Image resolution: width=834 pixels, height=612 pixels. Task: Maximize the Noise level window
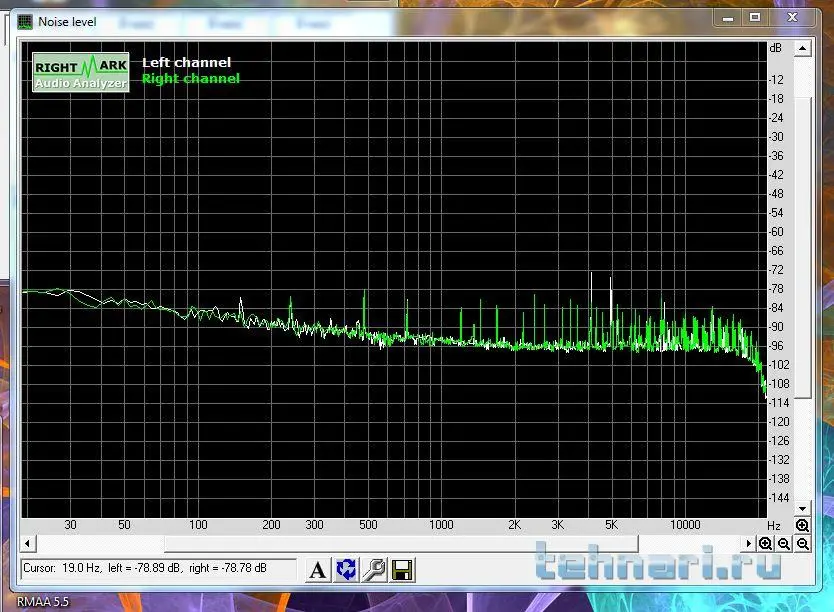click(x=755, y=17)
